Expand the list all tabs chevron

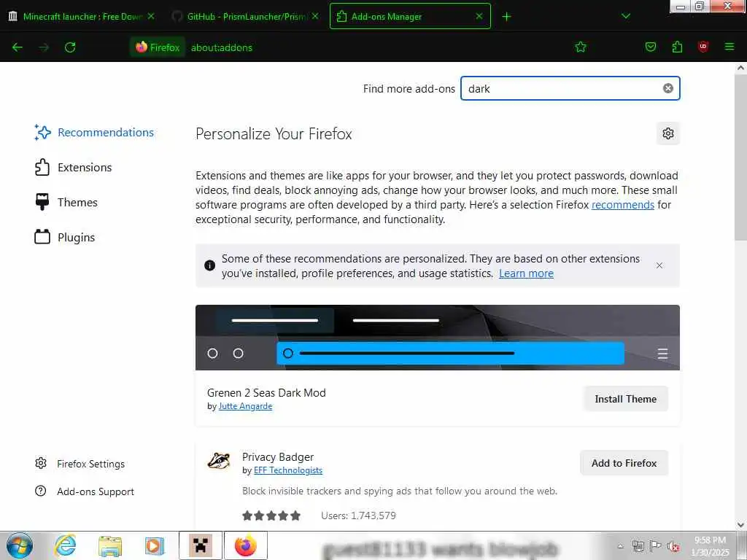(626, 16)
